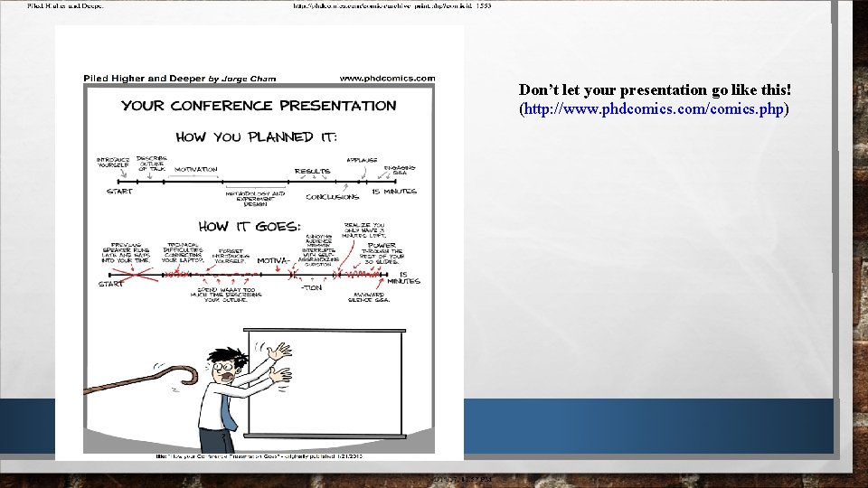Image resolution: width=868 pixels, height=488 pixels.
Task: Click 'Piled Higher and Deeper by Jorge Cham' heading
Action: pyautogui.click(x=179, y=79)
